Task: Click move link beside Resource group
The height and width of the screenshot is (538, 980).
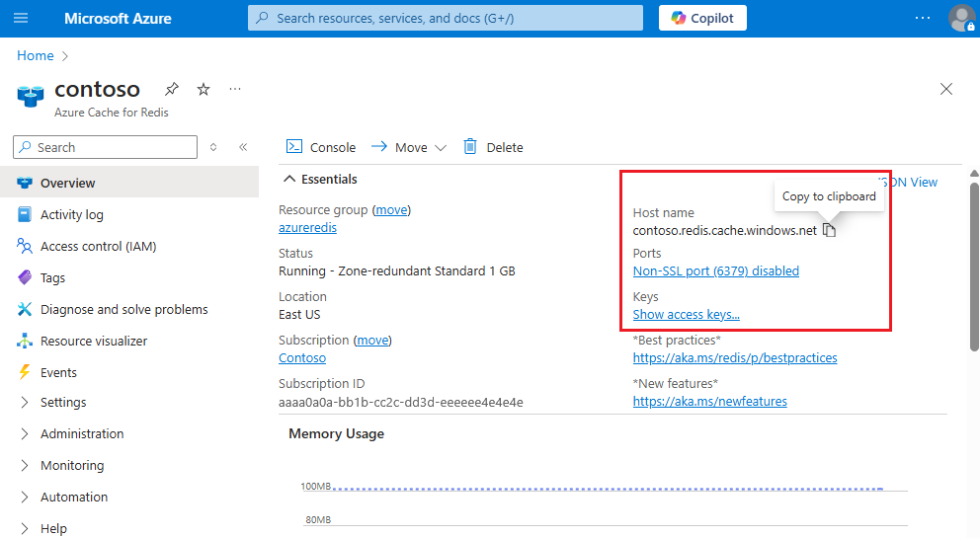Action: click(x=392, y=210)
